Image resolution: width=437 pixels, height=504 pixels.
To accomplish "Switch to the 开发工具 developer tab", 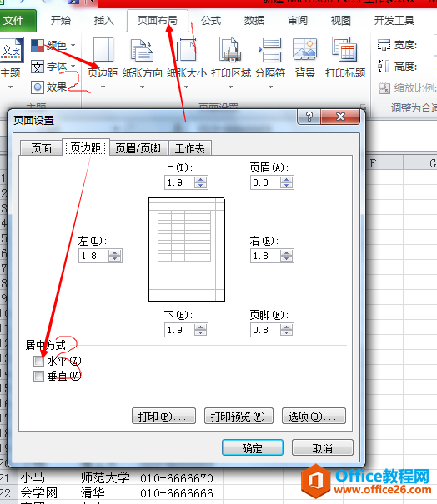I will click(394, 21).
